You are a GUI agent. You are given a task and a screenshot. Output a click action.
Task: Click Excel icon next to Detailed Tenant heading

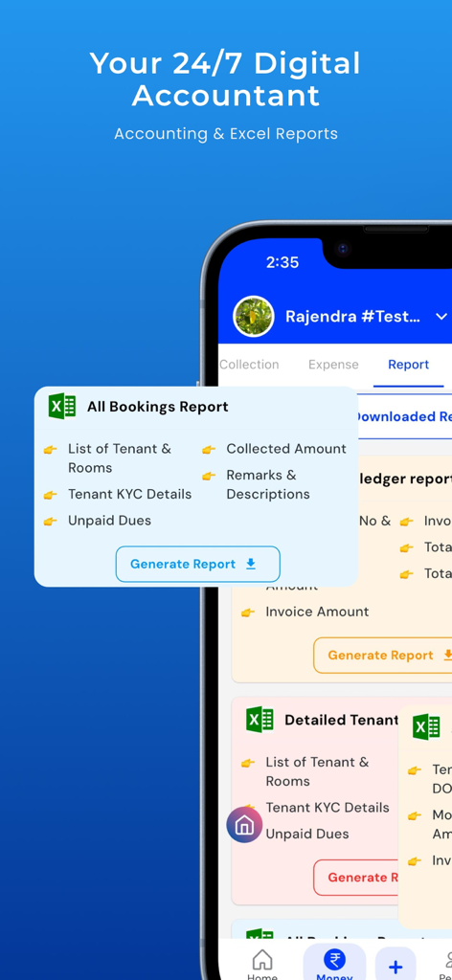click(x=260, y=720)
